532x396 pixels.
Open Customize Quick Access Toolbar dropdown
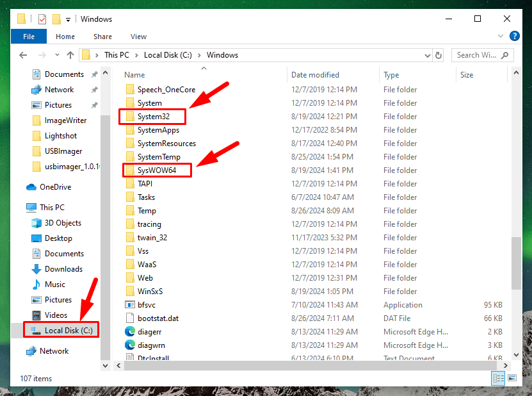[69, 20]
